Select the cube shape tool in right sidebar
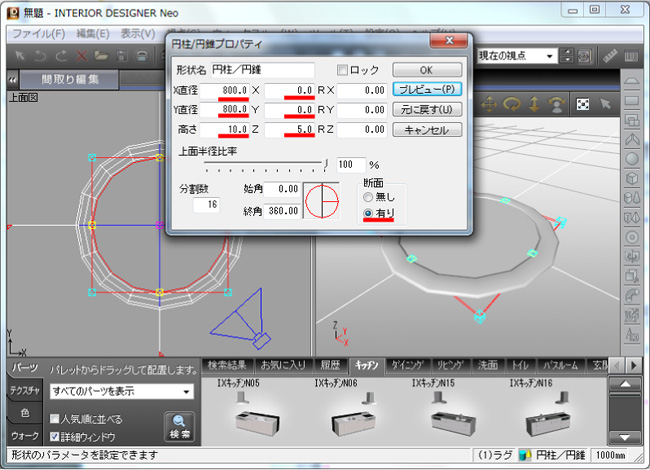Screen dimensions: 650x470 coord(633,179)
